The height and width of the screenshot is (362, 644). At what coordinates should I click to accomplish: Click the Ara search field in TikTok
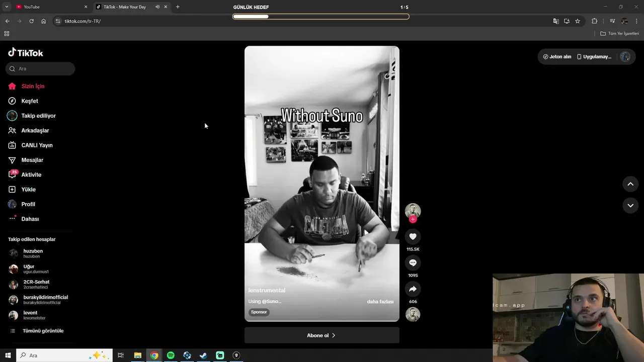(40, 69)
